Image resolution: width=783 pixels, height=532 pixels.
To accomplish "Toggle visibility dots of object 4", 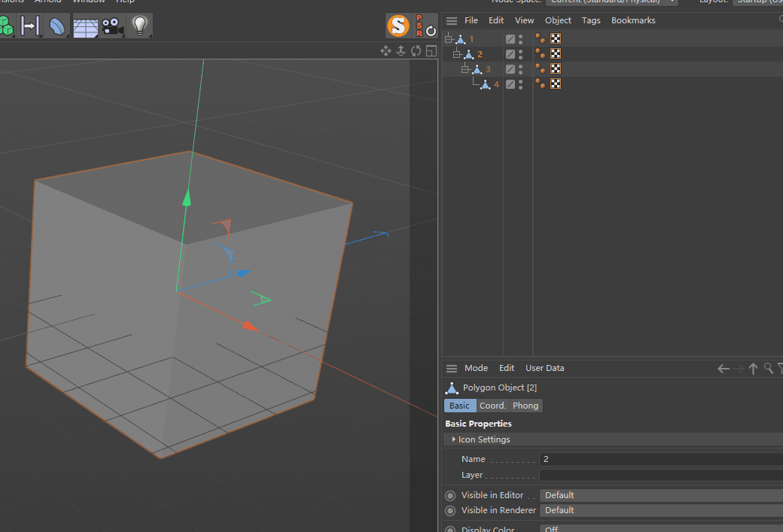I will point(521,84).
